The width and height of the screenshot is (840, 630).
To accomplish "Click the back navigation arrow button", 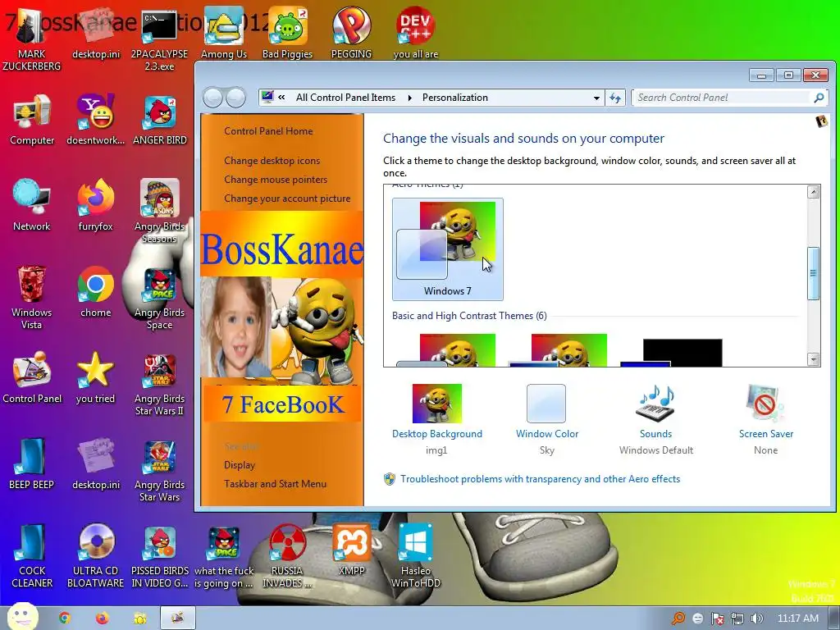I will [213, 98].
